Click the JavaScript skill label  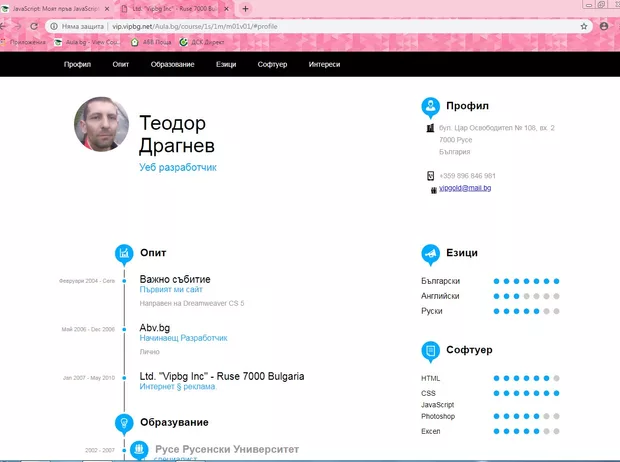click(437, 405)
